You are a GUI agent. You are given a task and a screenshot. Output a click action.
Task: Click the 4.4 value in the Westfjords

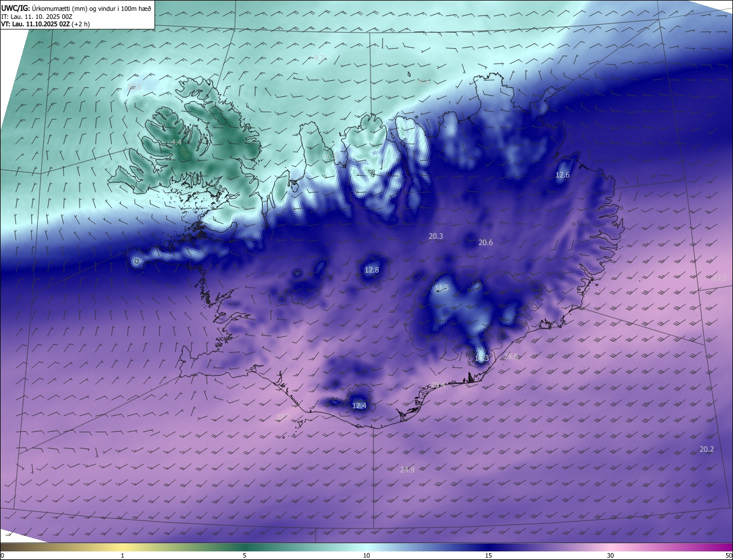[x=176, y=142]
